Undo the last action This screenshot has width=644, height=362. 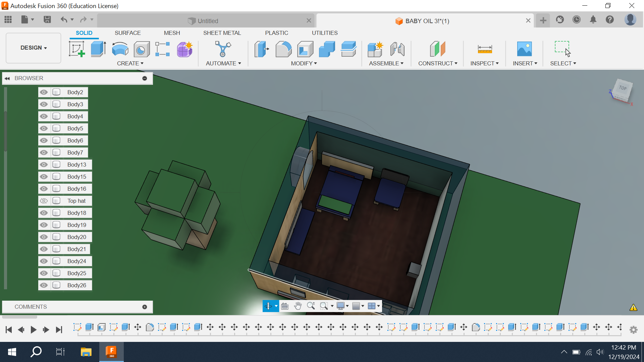[x=64, y=19]
